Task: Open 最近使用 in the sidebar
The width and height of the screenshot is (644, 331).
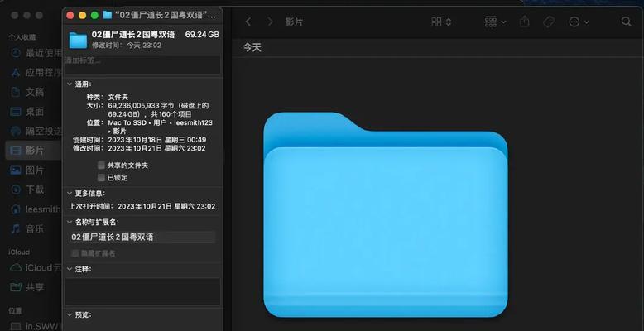Action: coord(35,53)
